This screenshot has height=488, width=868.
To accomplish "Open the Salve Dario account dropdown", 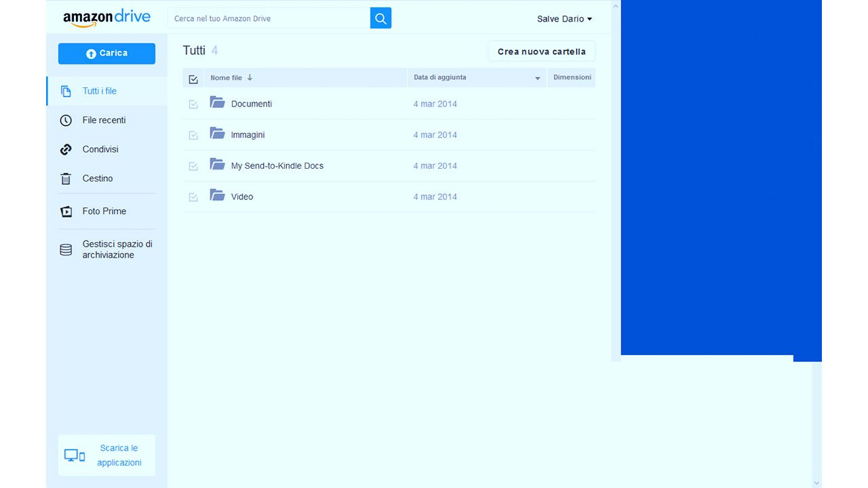I will pos(564,18).
